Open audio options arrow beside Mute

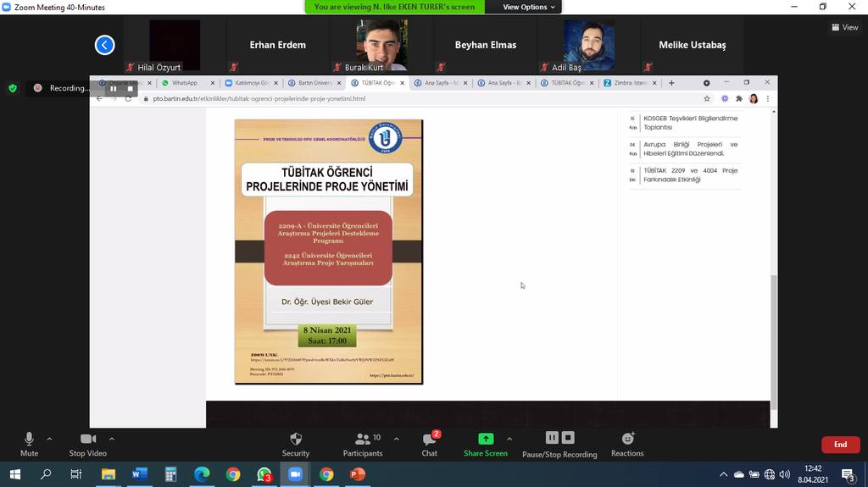tap(49, 439)
